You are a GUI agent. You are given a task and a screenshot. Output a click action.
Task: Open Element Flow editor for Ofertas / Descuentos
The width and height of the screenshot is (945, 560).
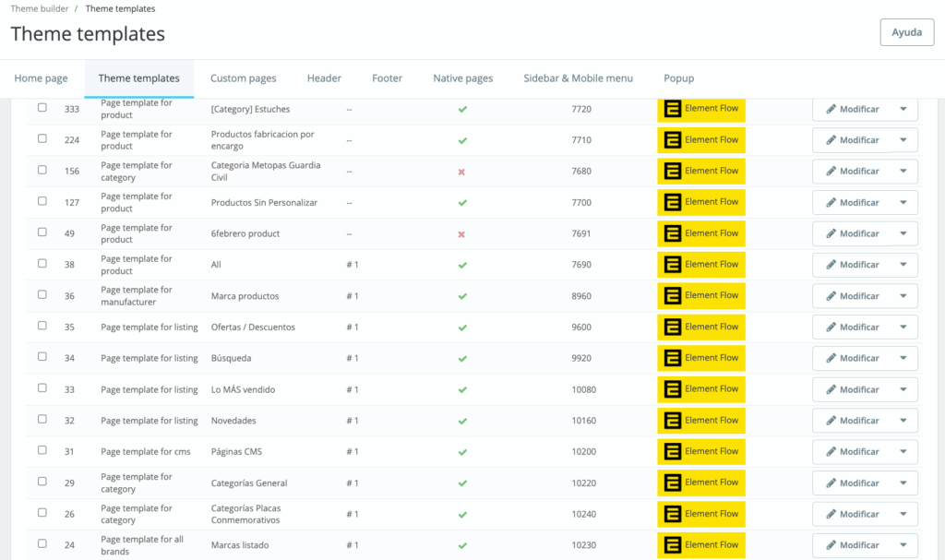[701, 327]
